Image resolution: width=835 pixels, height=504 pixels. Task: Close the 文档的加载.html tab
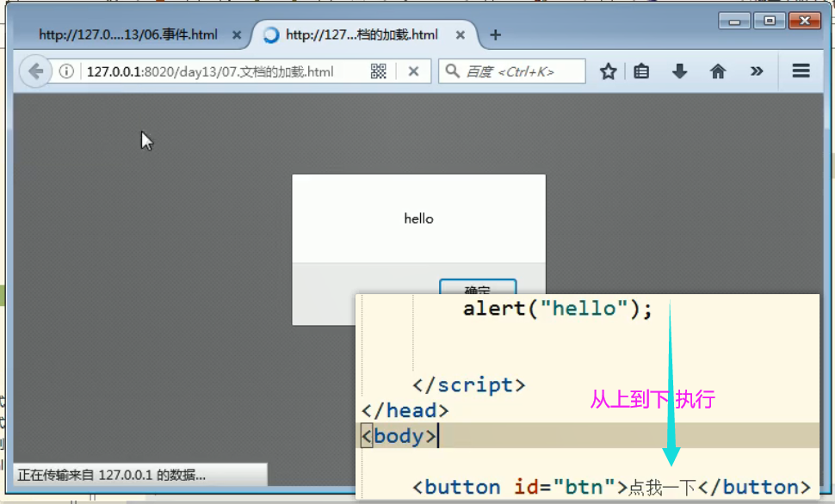pyautogui.click(x=461, y=35)
